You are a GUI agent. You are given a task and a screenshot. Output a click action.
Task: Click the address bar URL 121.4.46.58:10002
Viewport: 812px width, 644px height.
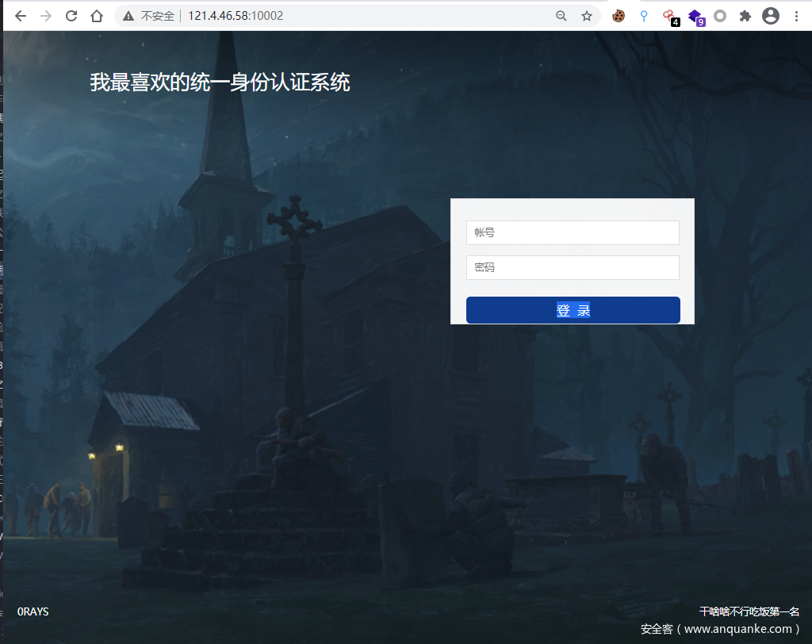point(236,16)
